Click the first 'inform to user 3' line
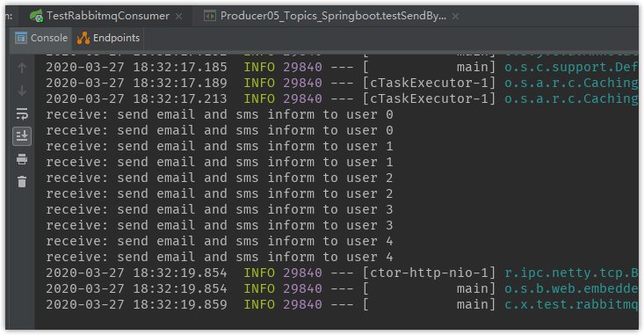Screen dimensions: 644x335 tap(220, 209)
